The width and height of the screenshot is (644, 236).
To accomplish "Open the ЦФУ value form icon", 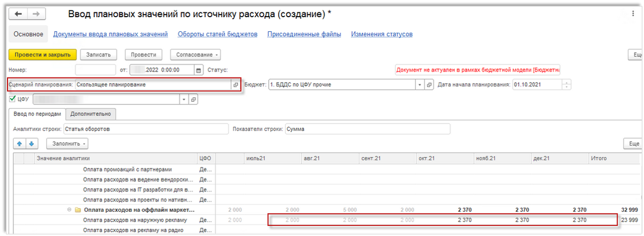I will (x=194, y=99).
